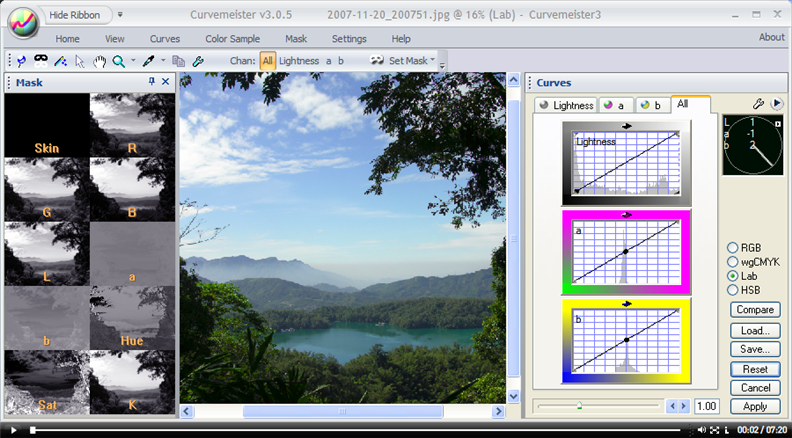Screen dimensions: 792x438
Task: Click the video play button
Action: click(x=14, y=430)
